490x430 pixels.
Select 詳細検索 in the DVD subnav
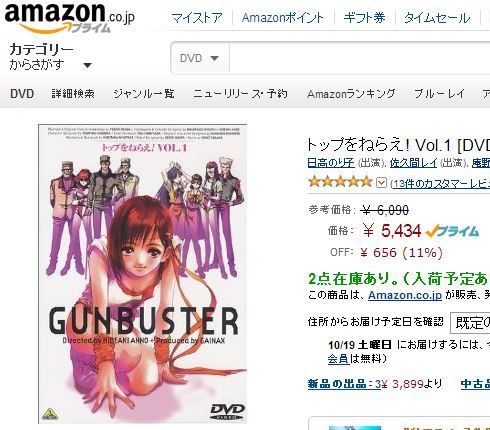73,94
